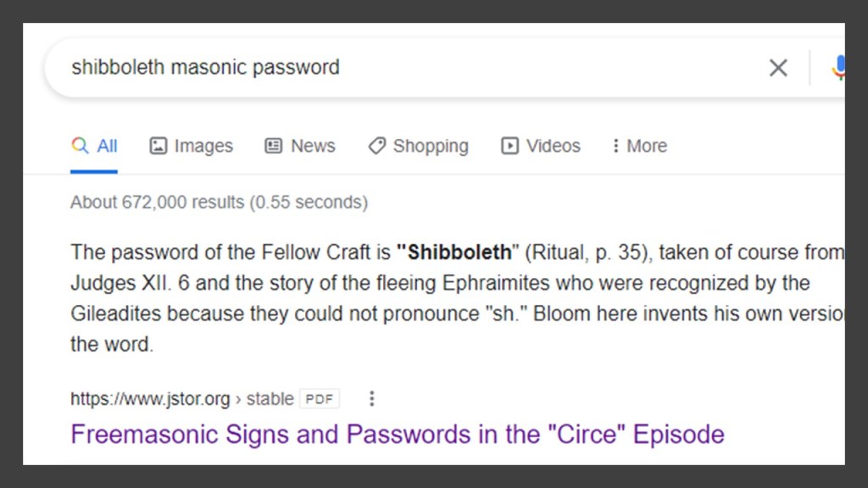Screen dimensions: 868x488
Task: Click the 'About 672,000 results' count text
Action: (219, 202)
